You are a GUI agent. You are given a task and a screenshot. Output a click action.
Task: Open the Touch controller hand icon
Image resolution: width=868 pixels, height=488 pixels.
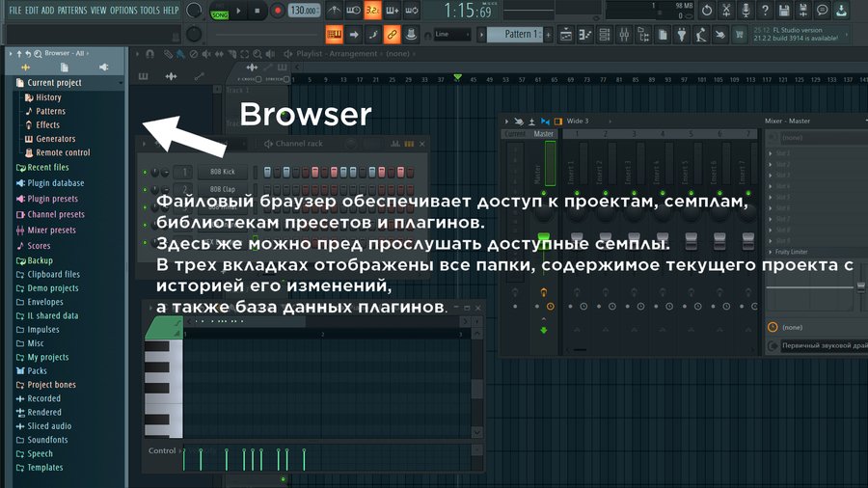click(719, 35)
